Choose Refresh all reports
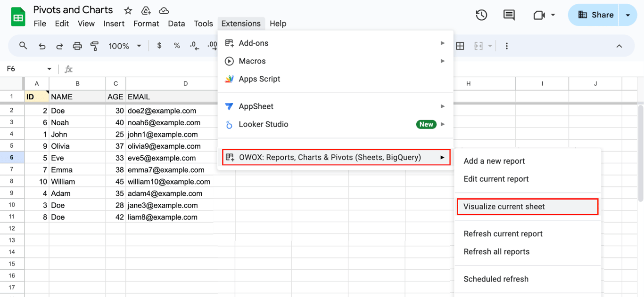Viewport: 644px width, 297px height. pyautogui.click(x=528, y=252)
